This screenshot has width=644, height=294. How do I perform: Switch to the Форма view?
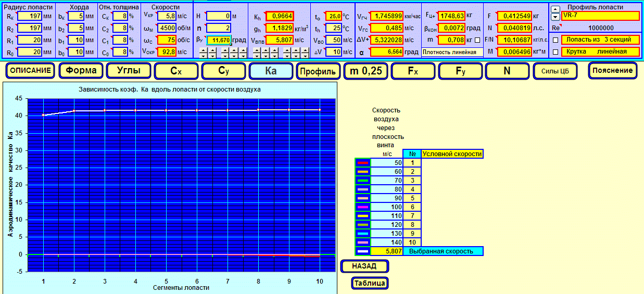81,71
